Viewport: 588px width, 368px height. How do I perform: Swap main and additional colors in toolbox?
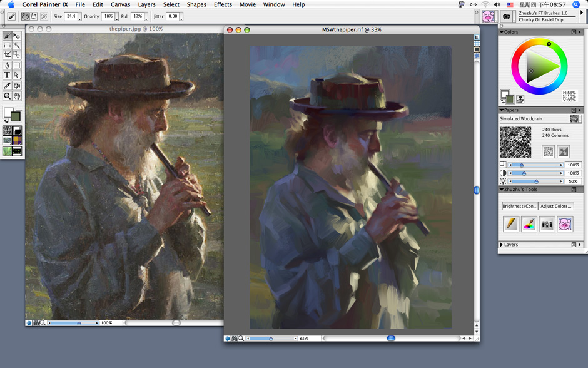(x=6, y=121)
